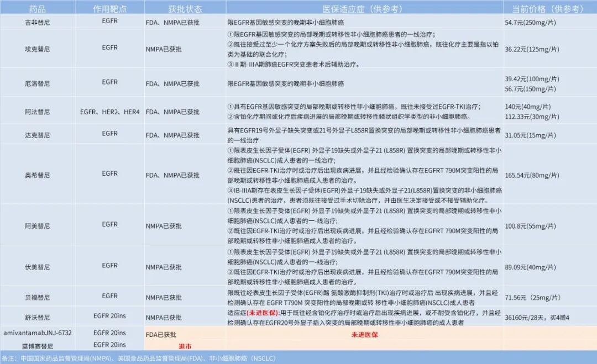
Task: Click FDA、NMPA已获批 in 吉非替尼 row
Action: 172,23
